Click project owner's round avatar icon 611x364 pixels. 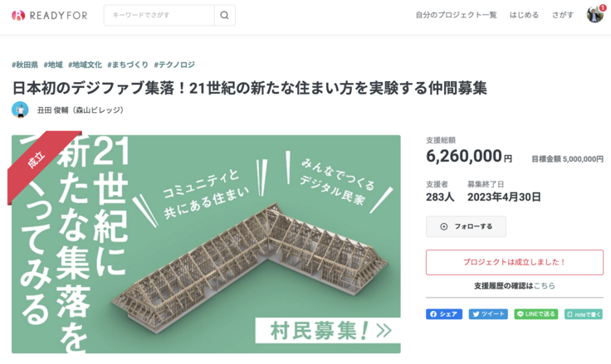point(20,109)
